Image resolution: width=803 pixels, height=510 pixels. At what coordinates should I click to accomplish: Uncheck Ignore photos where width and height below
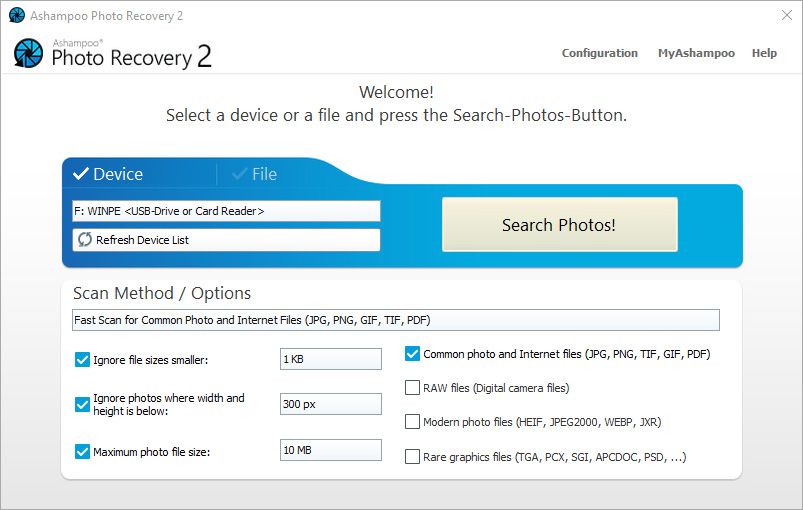[82, 404]
